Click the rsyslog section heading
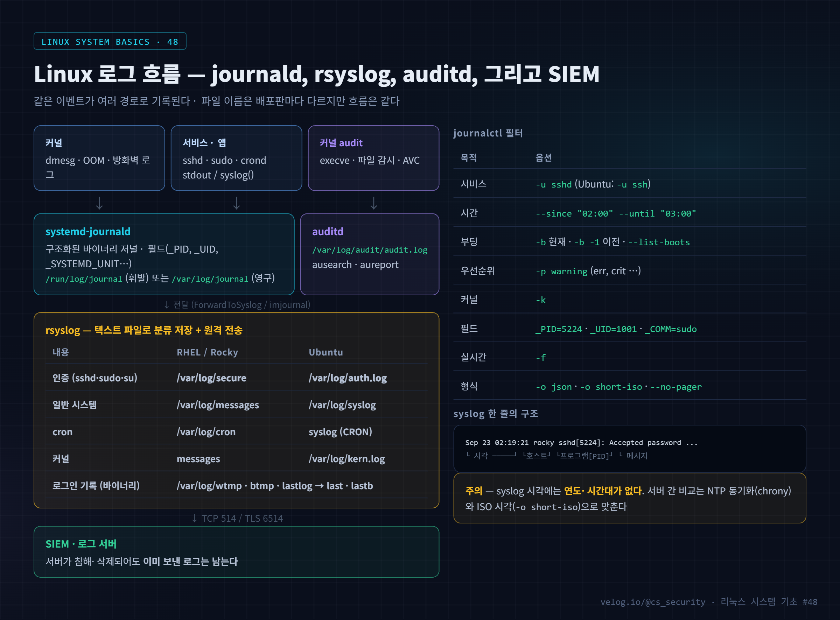The width and height of the screenshot is (840, 620). pyautogui.click(x=144, y=330)
